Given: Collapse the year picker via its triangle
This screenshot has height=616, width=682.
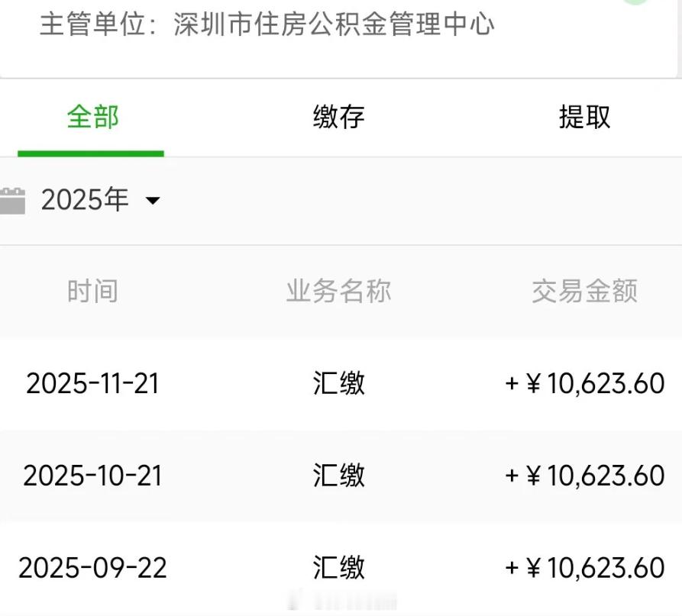Looking at the screenshot, I should pyautogui.click(x=153, y=201).
